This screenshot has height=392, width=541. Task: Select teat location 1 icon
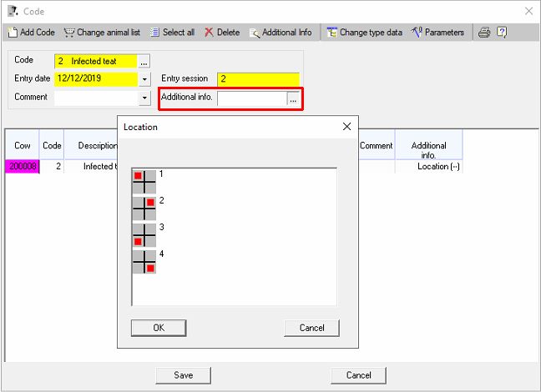[144, 181]
